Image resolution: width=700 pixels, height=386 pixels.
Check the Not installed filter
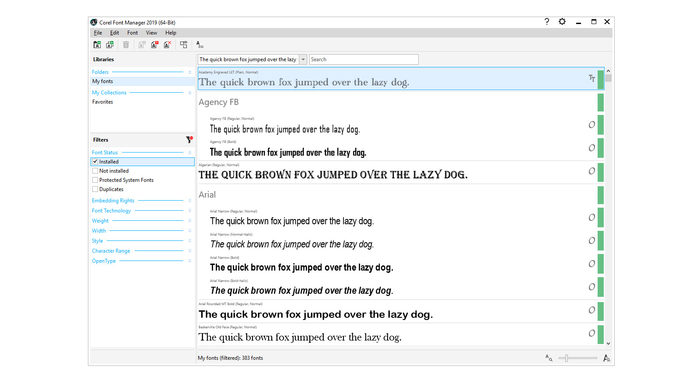95,171
